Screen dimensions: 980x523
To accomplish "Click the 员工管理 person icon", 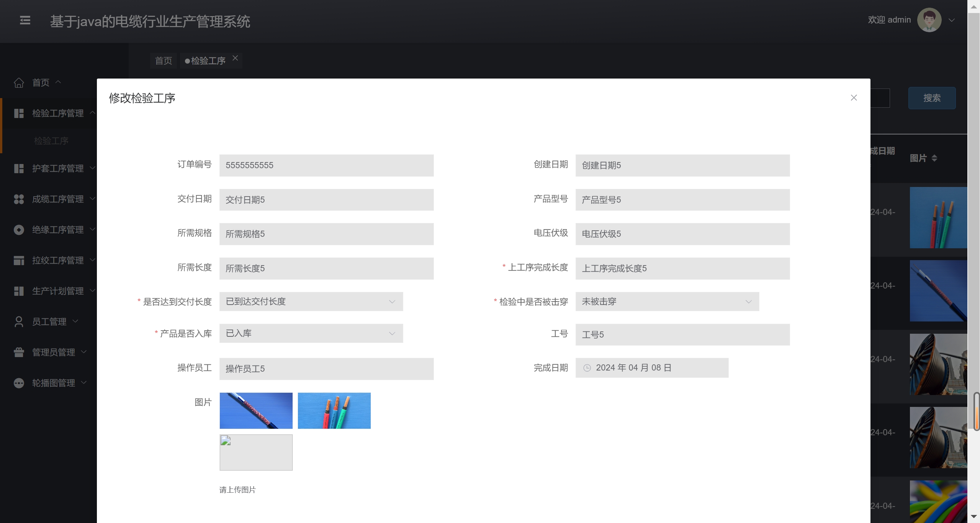I will tap(19, 322).
